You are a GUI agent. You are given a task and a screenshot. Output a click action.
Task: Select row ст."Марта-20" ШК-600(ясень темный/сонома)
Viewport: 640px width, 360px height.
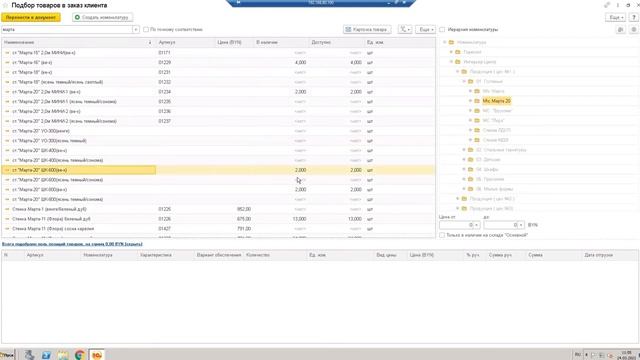[218, 180]
